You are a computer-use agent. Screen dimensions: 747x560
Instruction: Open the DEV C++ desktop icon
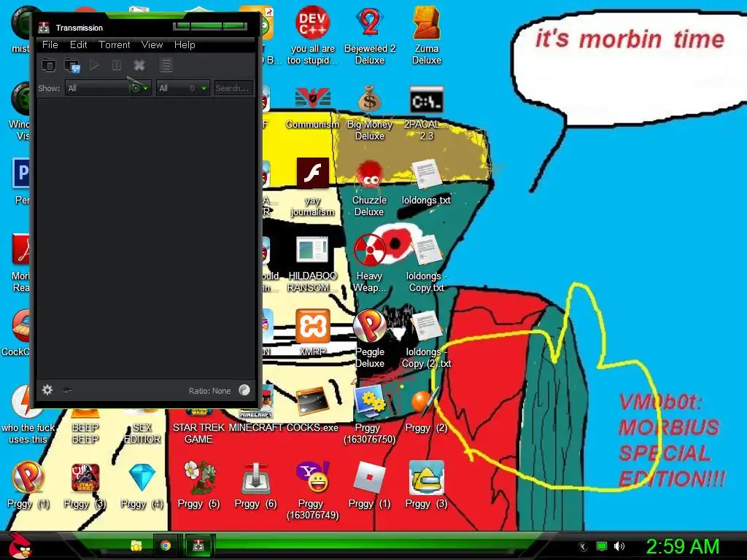point(312,36)
